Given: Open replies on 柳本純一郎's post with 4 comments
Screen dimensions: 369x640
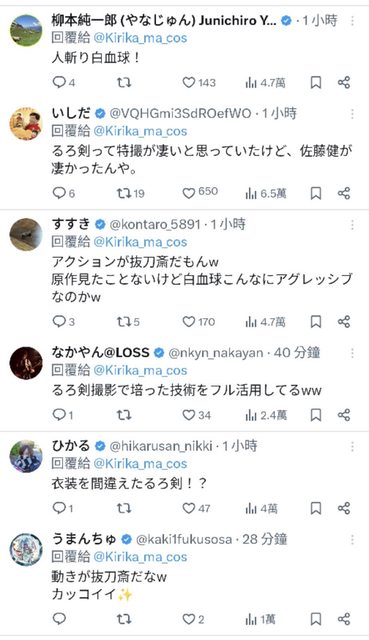Looking at the screenshot, I should (64, 82).
